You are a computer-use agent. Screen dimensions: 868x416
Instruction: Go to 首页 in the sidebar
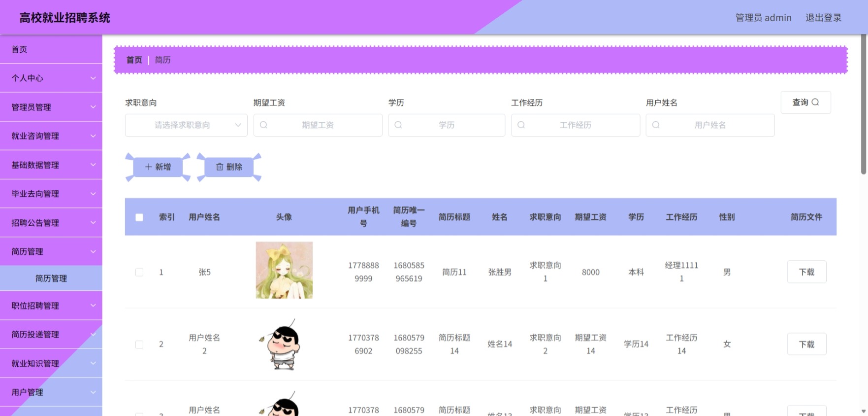coord(51,49)
